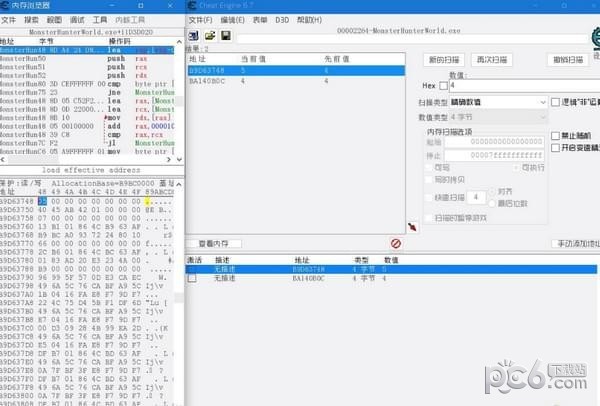The image size is (600, 406).
Task: Open the 表单 menu in Cheat Engine
Action: (260, 20)
